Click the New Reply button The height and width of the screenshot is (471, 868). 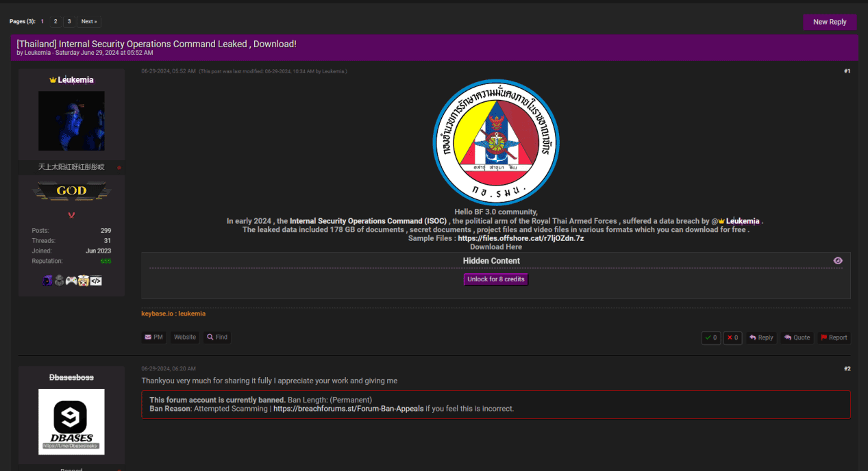(830, 22)
